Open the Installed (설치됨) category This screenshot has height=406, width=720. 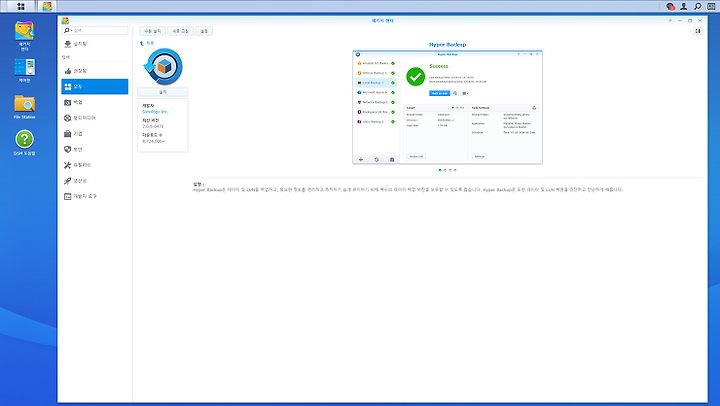[95, 44]
